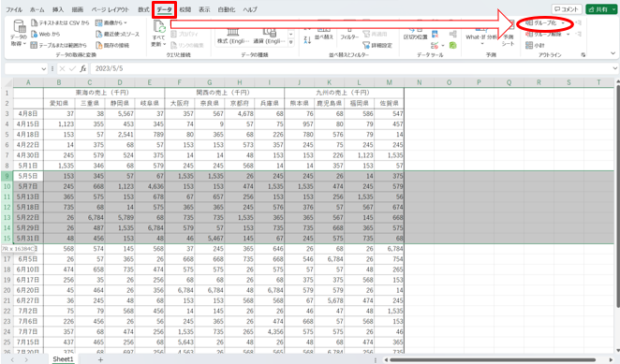Open the グループ解除 dropdown arrow

568,34
